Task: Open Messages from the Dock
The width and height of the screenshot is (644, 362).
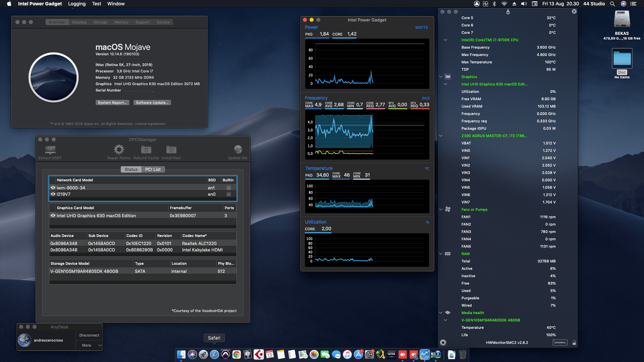Action: point(336,354)
